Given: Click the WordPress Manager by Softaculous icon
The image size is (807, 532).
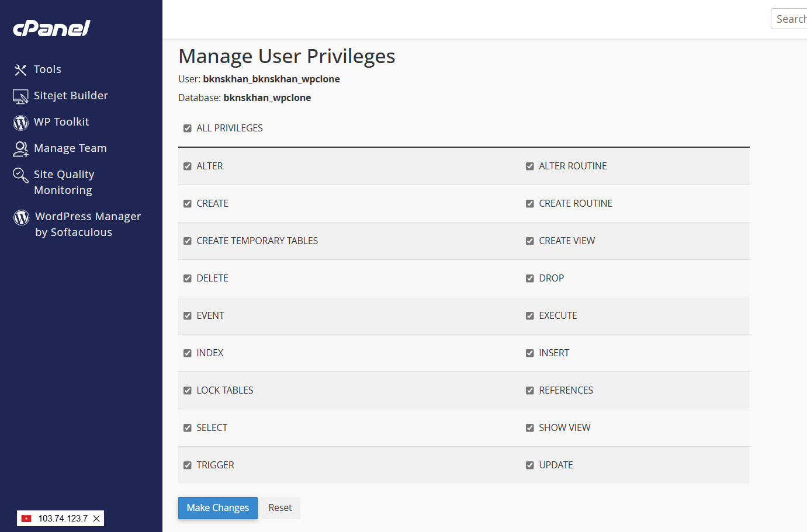Looking at the screenshot, I should (22, 217).
